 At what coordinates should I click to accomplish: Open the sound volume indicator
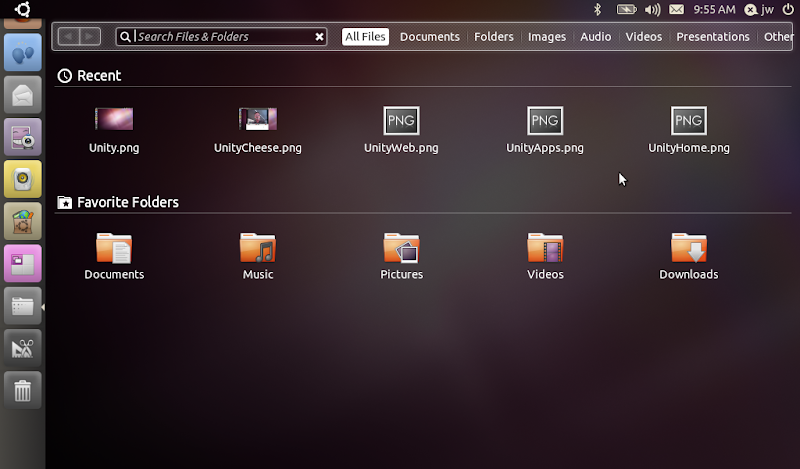(652, 9)
